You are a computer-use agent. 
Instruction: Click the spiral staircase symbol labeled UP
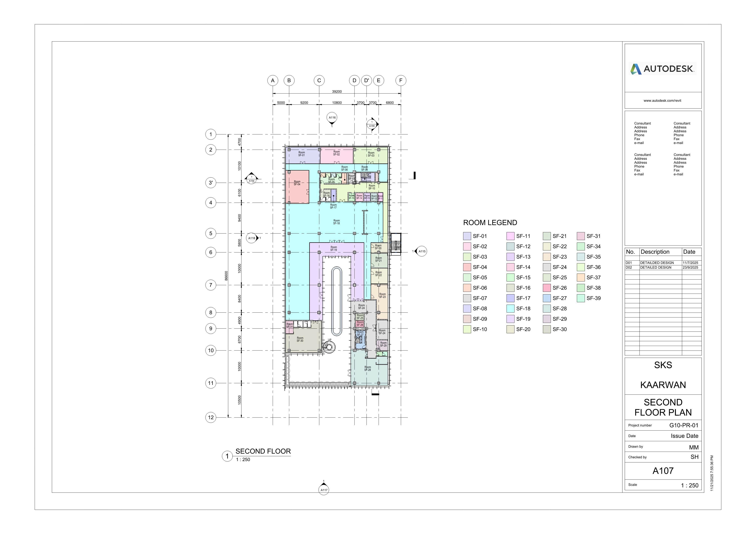329,347
